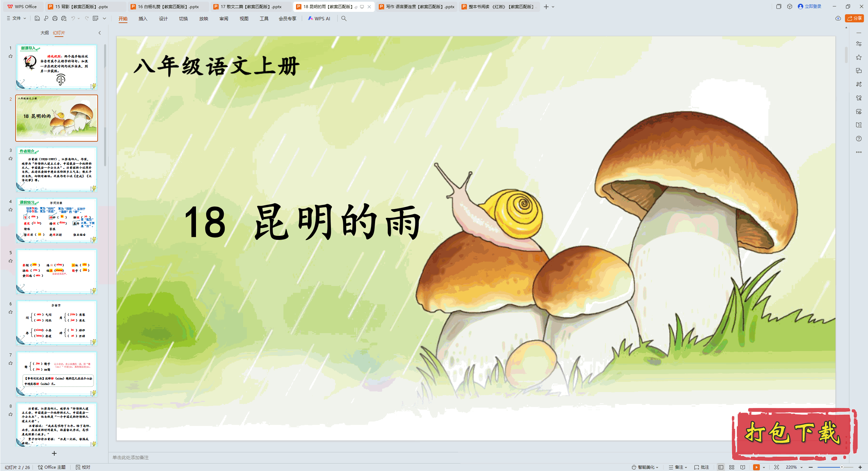Open the 插入 ribbon tab

click(x=143, y=19)
